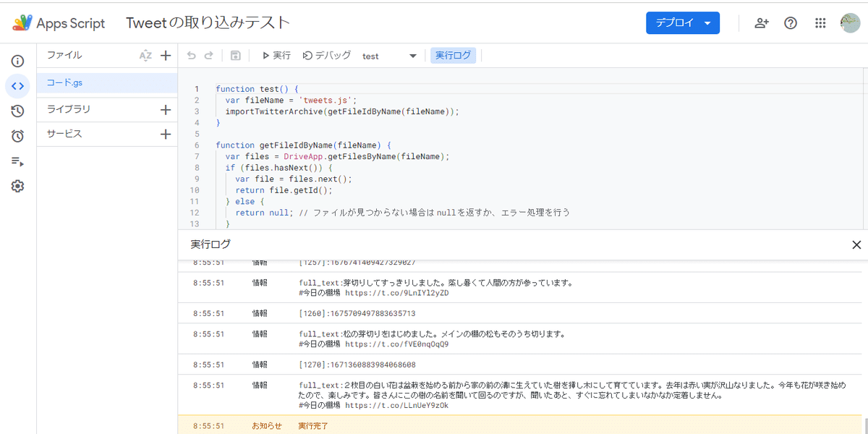
Task: Select the コード.gs file
Action: 107,83
